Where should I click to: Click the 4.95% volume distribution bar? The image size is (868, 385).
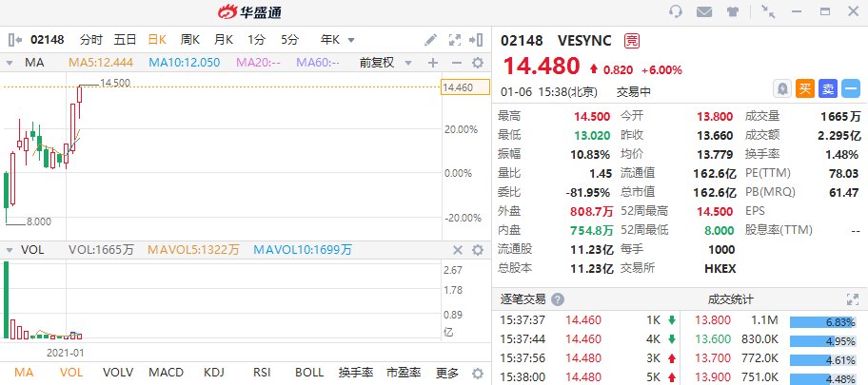point(822,341)
